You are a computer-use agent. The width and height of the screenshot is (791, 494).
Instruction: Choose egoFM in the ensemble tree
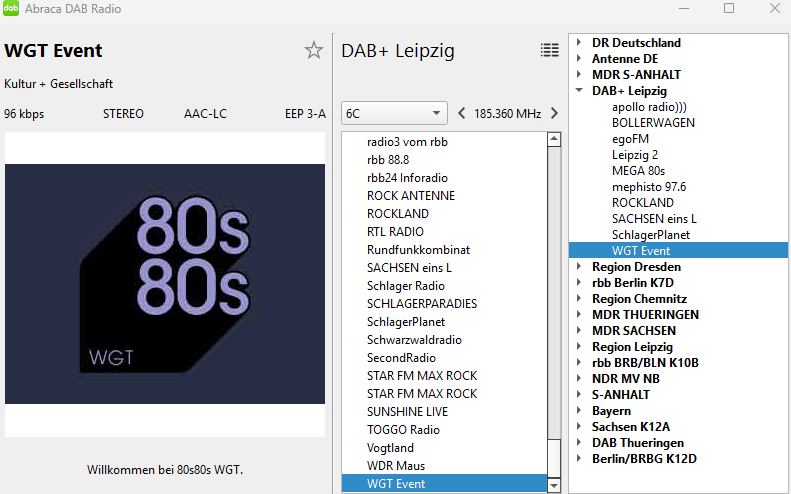click(x=632, y=139)
